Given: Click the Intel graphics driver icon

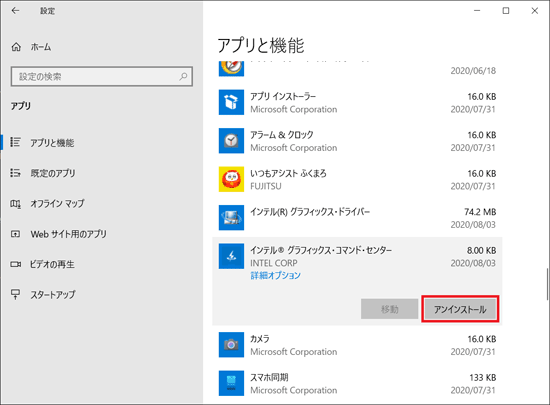Looking at the screenshot, I should click(x=231, y=218).
